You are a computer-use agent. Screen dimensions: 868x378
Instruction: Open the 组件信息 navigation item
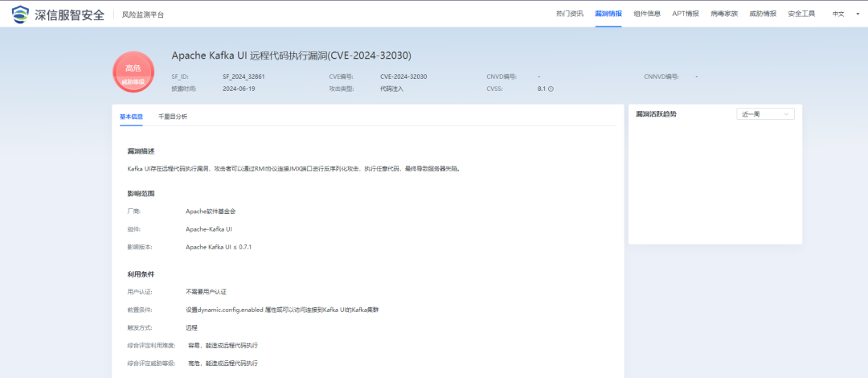pos(647,14)
